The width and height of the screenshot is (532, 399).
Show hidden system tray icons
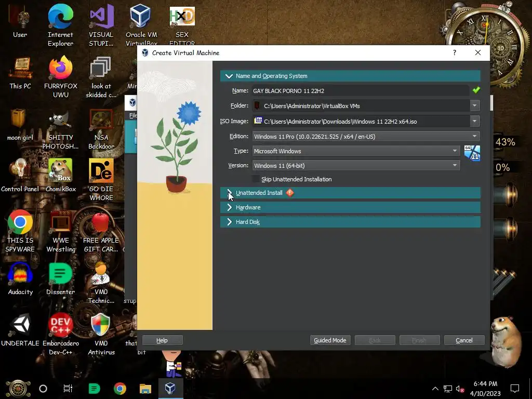point(435,389)
